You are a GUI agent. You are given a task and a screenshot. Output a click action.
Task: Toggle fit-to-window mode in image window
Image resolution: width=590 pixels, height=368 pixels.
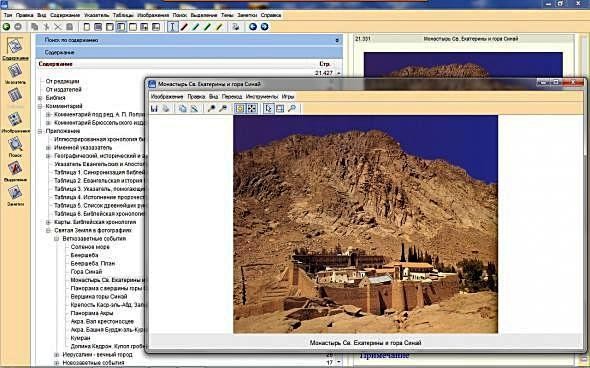coord(240,109)
